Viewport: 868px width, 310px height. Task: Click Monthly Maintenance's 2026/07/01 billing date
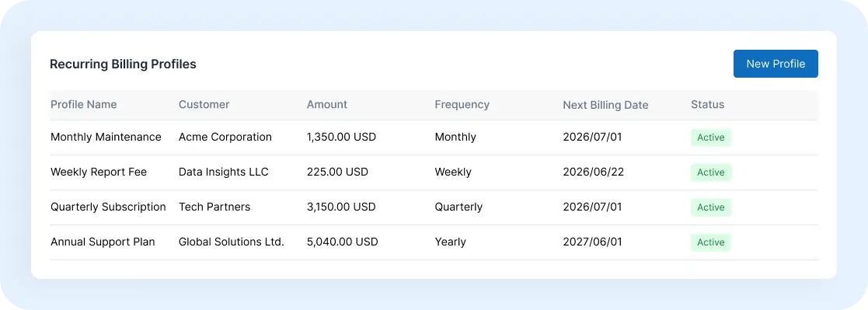click(592, 137)
